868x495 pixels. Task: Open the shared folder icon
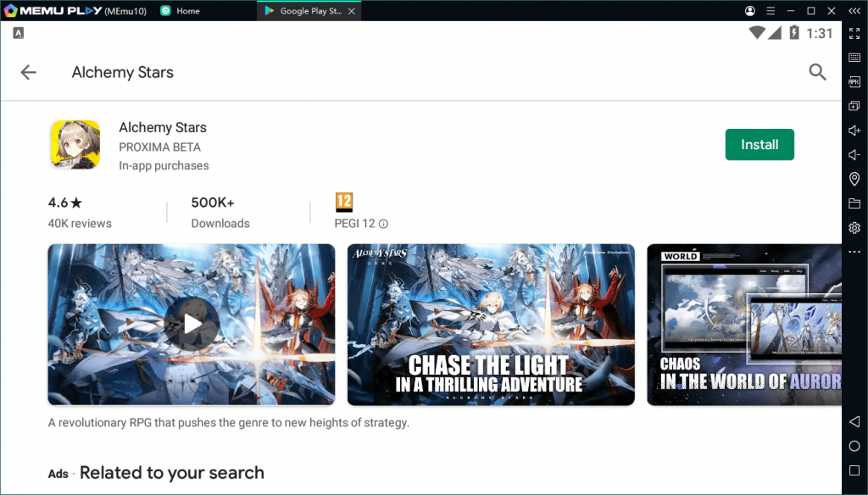(x=854, y=203)
